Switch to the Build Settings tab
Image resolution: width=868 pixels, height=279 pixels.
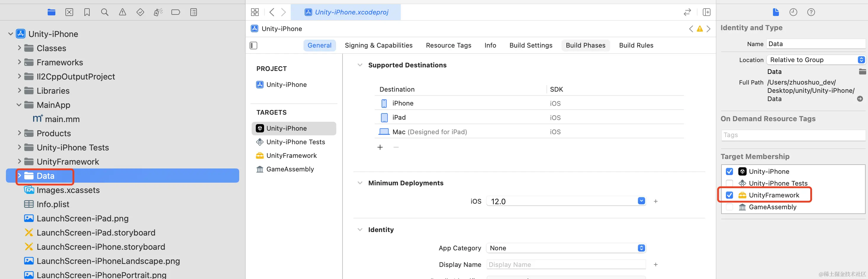coord(531,46)
